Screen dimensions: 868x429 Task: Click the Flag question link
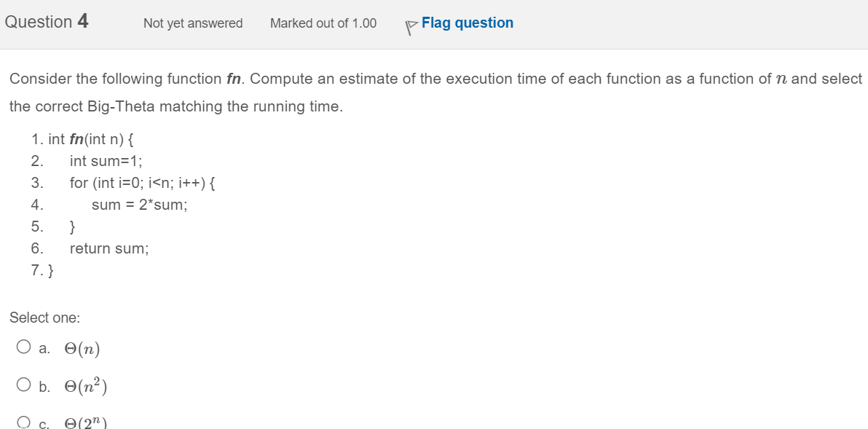[x=467, y=23]
